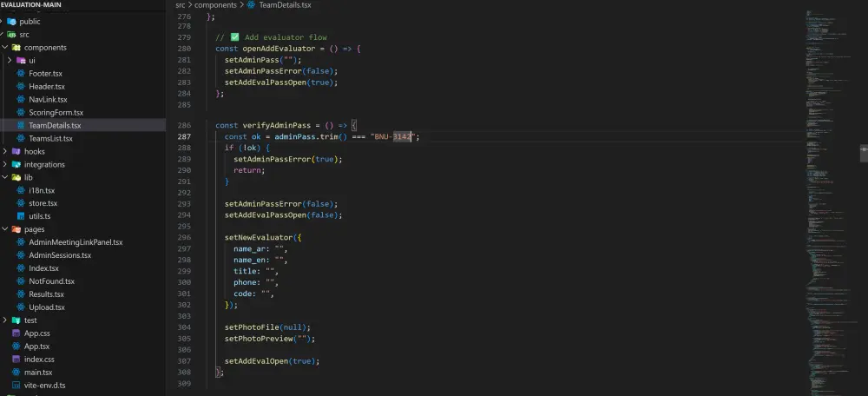Click the CSS icon beside index.css
This screenshot has height=396, width=868.
click(x=16, y=360)
